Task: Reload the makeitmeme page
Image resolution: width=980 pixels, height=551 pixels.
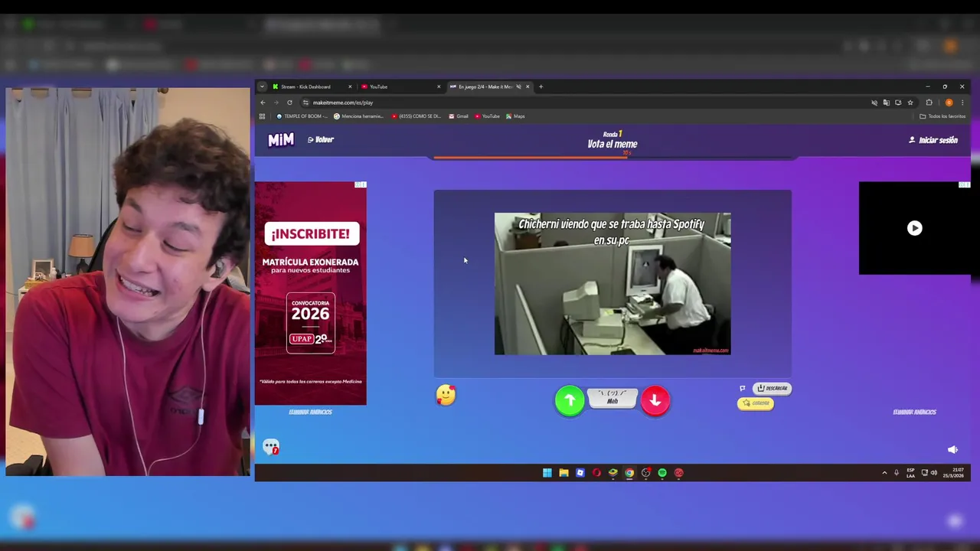Action: 289,103
